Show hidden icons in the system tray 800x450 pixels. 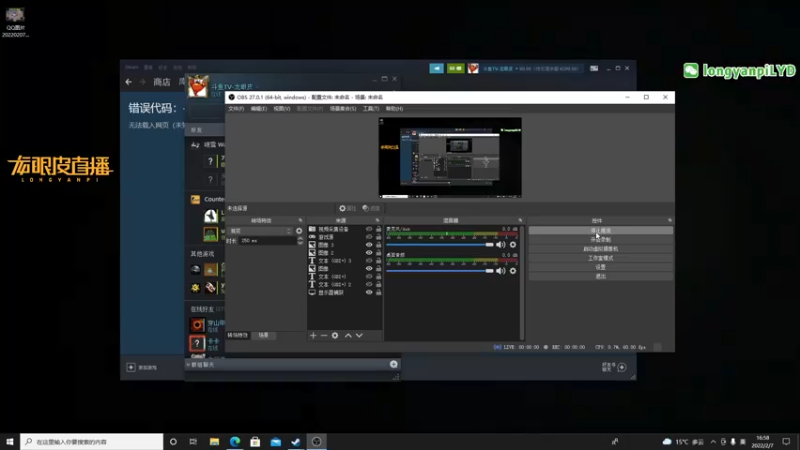[713, 442]
